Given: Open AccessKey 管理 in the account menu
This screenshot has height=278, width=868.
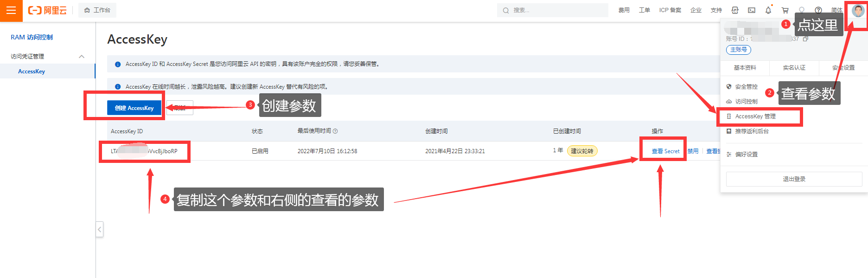Looking at the screenshot, I should (755, 116).
